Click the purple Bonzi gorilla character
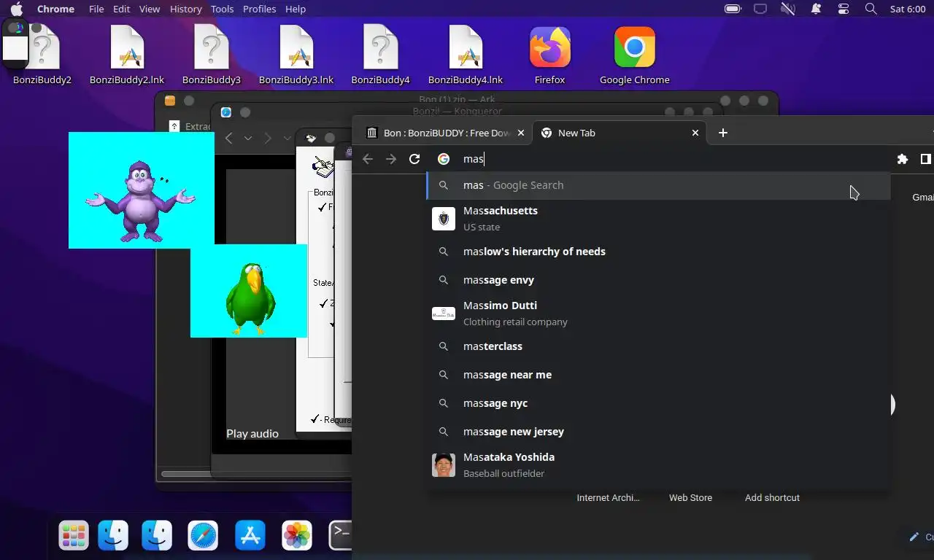 141,201
